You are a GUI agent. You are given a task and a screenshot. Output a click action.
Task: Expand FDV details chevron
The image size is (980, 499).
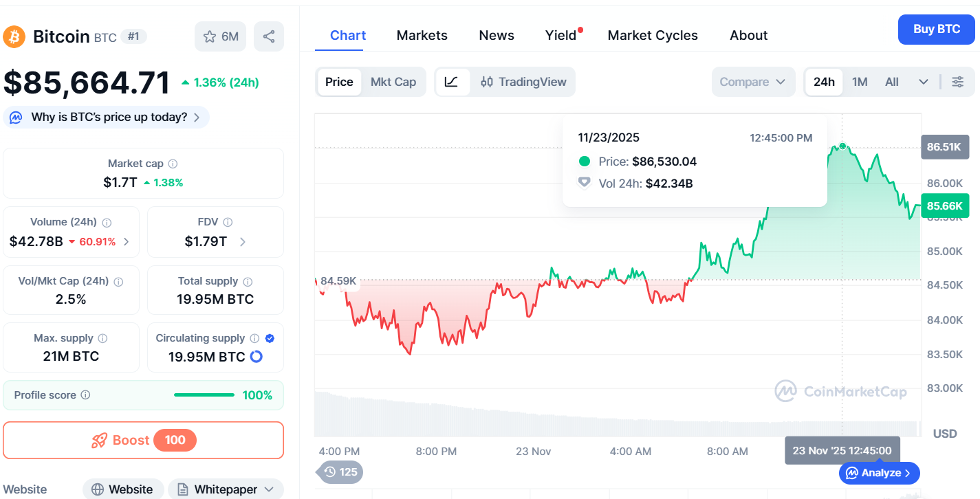pyautogui.click(x=243, y=241)
